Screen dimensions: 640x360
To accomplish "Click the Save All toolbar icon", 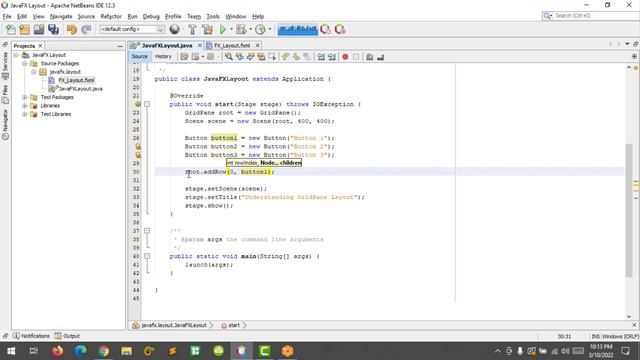I will [53, 29].
